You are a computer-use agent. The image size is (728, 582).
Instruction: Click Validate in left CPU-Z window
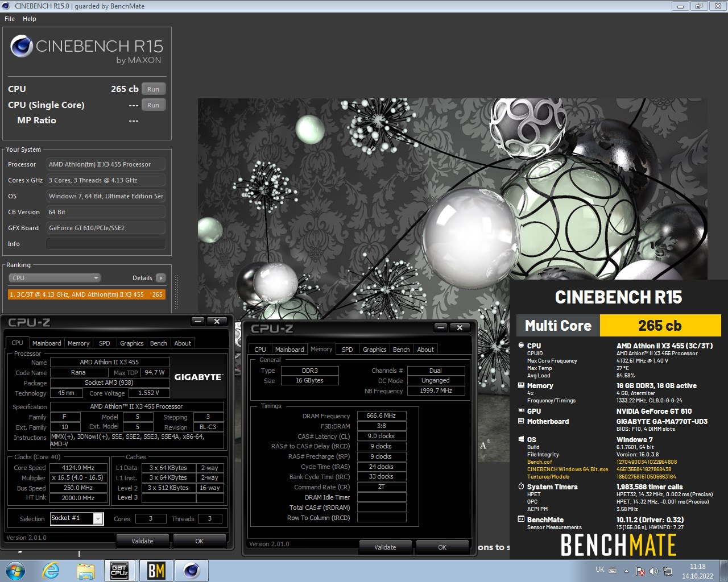point(142,541)
